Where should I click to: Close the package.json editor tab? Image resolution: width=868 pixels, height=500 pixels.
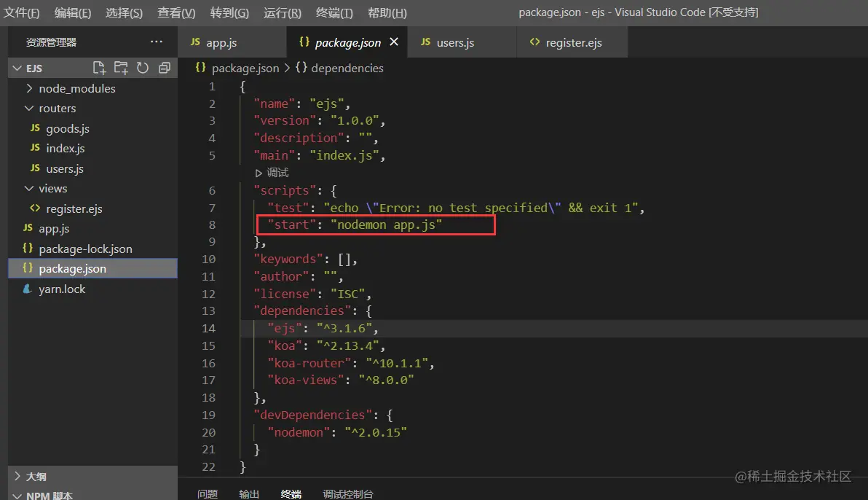coord(394,42)
